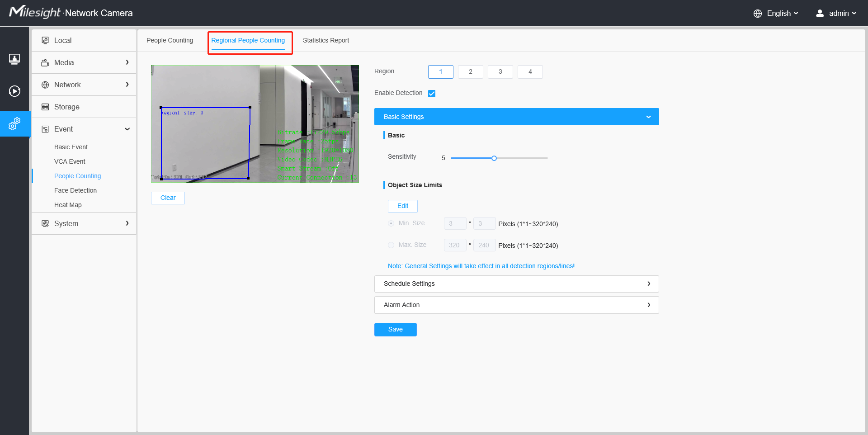This screenshot has height=435, width=868.
Task: Open Heat Map in sidebar
Action: pyautogui.click(x=68, y=205)
